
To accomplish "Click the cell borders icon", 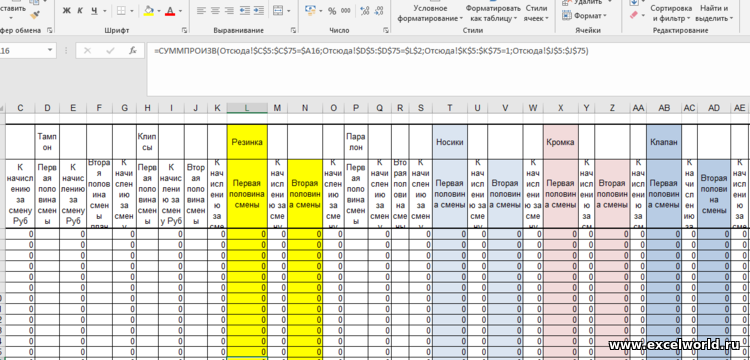I will click(121, 11).
